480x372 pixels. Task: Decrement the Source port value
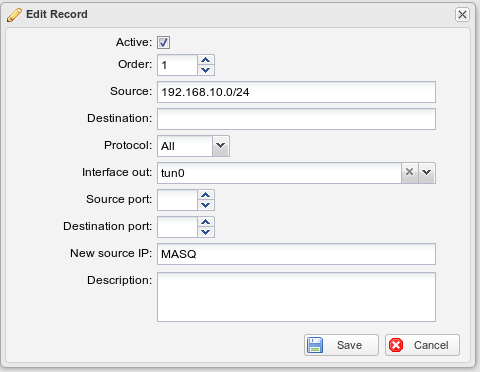[x=206, y=205]
